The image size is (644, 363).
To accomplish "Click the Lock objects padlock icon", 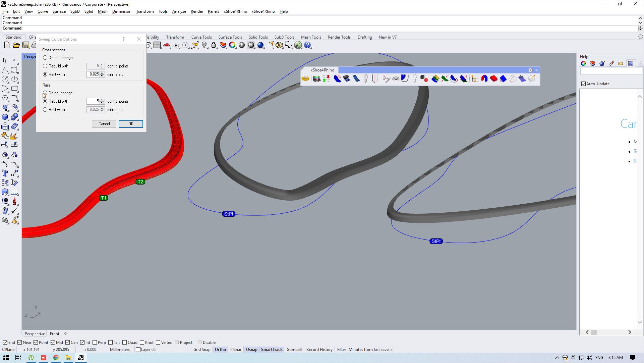I will coord(214,45).
